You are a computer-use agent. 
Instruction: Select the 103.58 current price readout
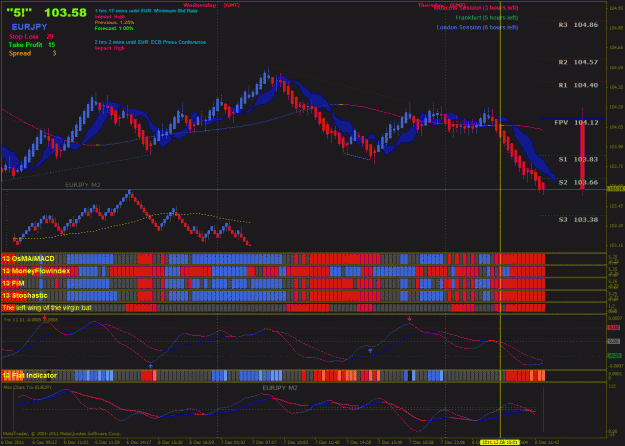pyautogui.click(x=65, y=13)
